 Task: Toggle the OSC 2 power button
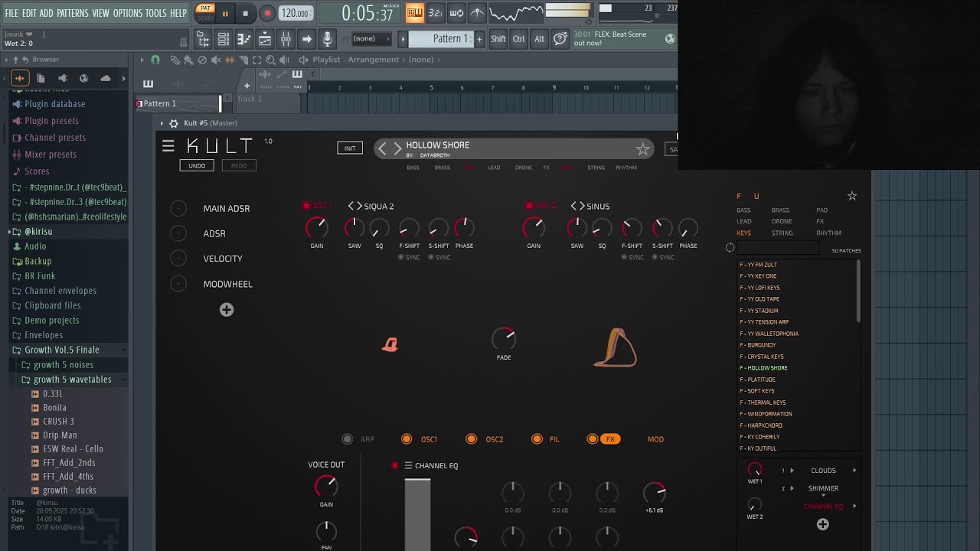pyautogui.click(x=529, y=206)
